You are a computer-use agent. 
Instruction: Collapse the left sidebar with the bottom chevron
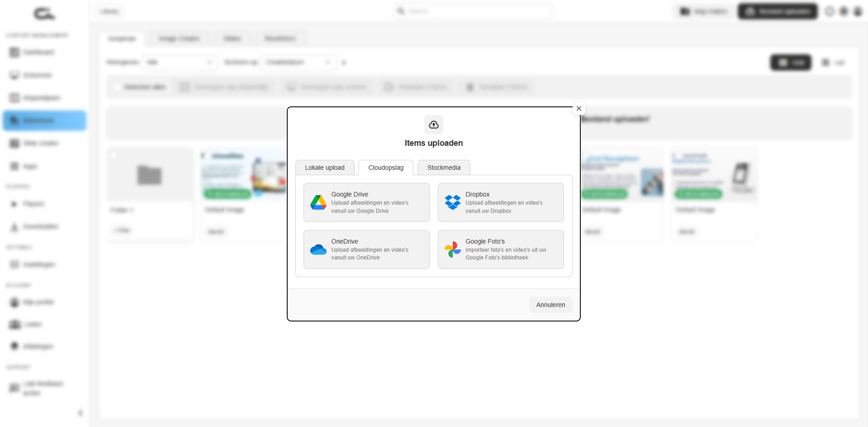pos(81,413)
